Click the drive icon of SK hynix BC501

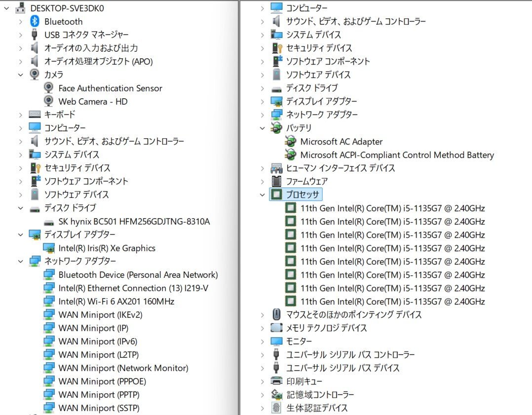click(x=49, y=222)
